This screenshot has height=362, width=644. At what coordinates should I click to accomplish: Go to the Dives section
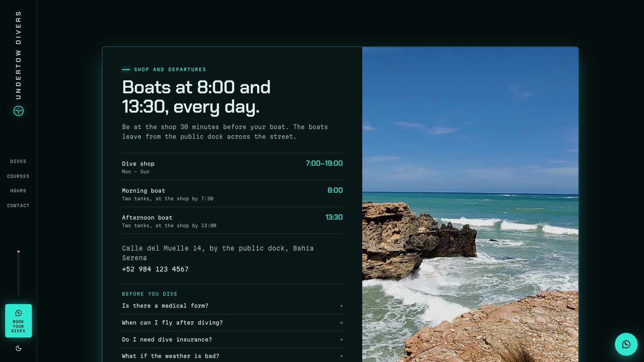tap(18, 161)
